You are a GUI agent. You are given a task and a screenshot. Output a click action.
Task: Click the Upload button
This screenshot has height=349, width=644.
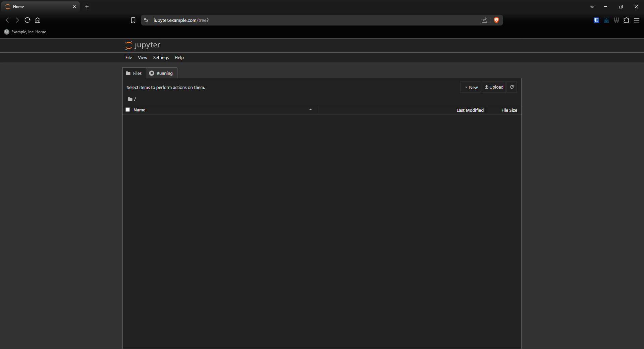point(494,87)
